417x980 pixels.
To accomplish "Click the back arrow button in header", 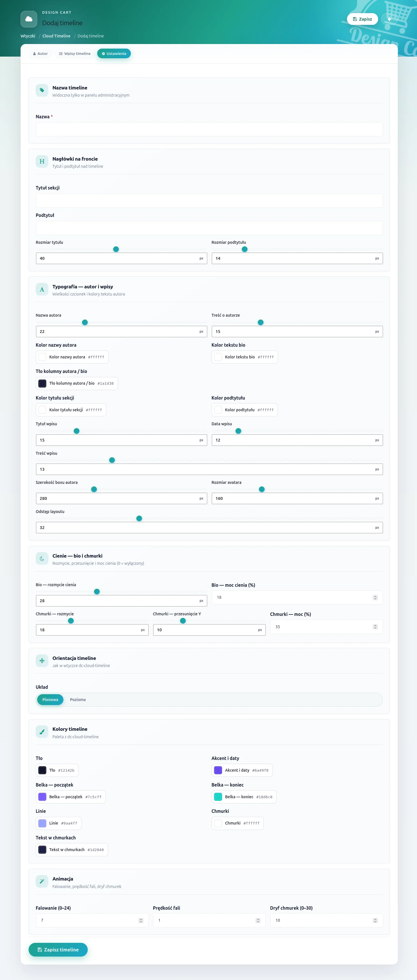I will click(389, 19).
